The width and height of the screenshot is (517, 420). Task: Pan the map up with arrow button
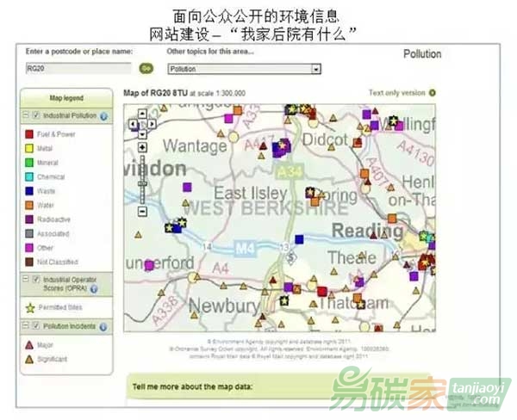coord(141,114)
